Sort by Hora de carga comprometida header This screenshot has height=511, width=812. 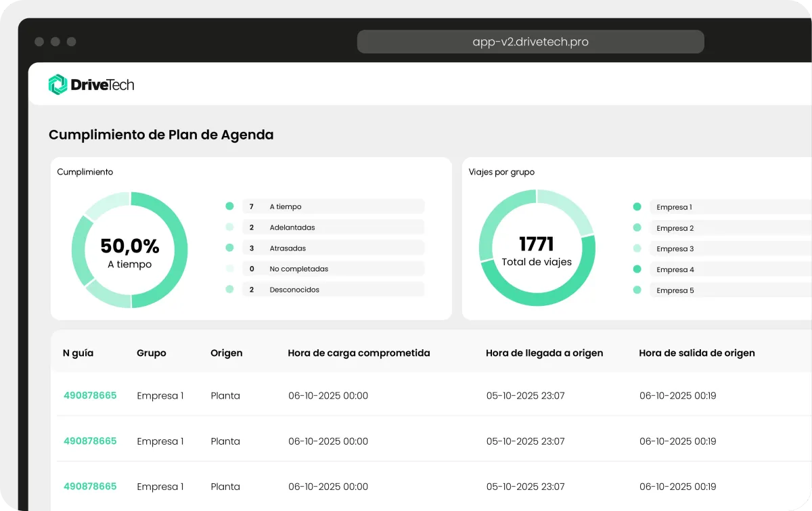359,353
